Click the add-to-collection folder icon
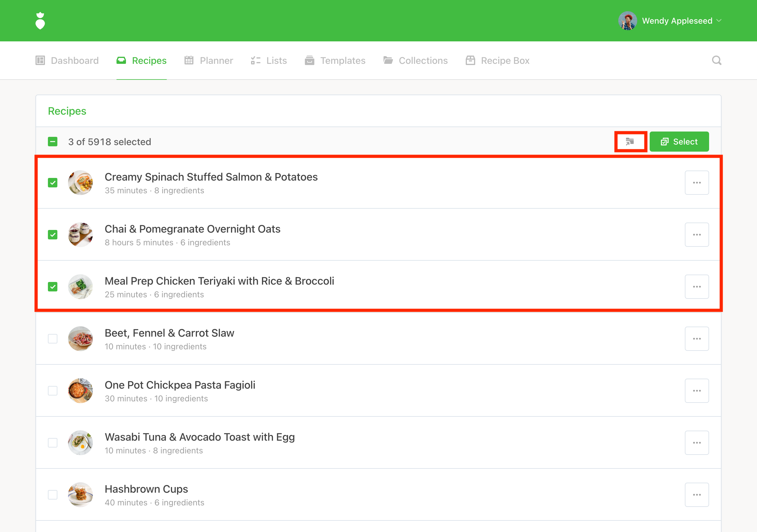 click(630, 142)
